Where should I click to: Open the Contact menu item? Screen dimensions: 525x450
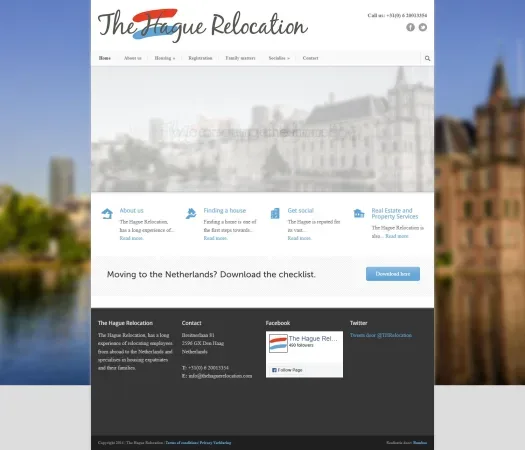310,58
